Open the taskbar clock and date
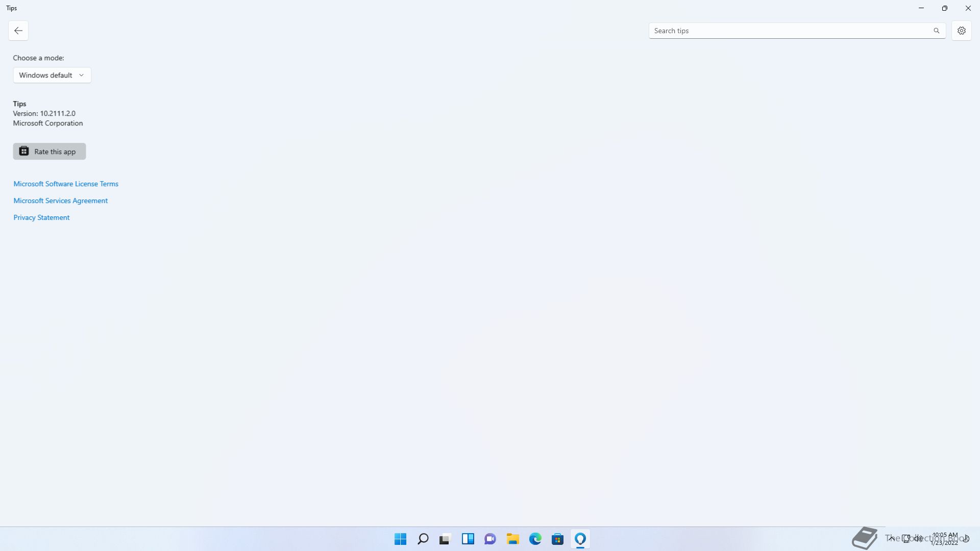Viewport: 980px width, 551px height. (x=944, y=539)
